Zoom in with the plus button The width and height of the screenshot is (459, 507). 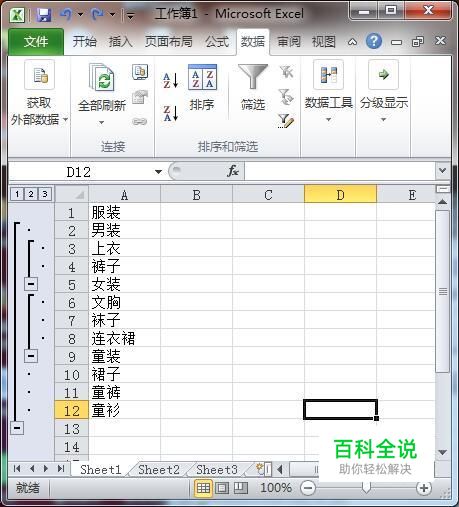(424, 489)
